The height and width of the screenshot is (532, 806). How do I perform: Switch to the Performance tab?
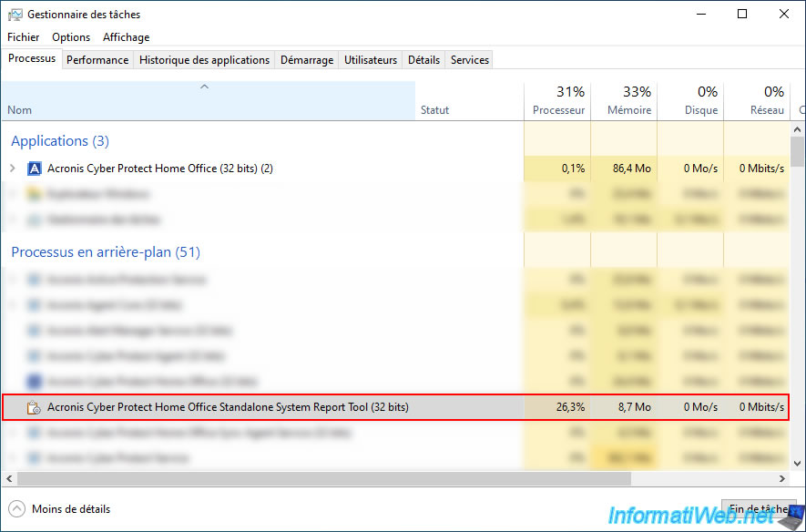click(97, 59)
